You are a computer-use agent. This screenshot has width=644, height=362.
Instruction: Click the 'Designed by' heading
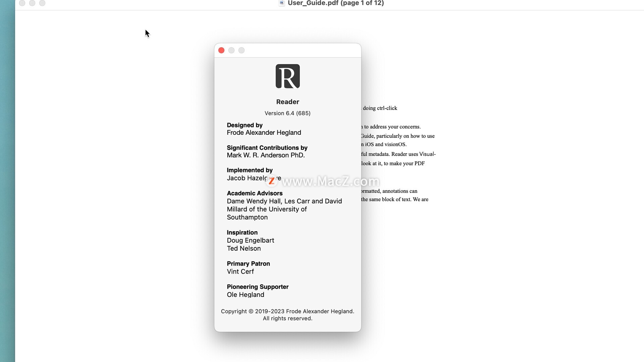coord(245,125)
